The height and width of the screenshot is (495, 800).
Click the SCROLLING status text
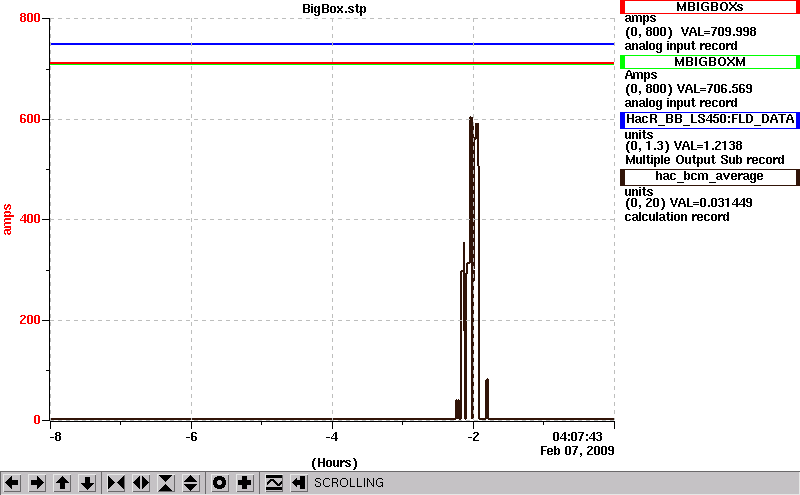point(348,483)
